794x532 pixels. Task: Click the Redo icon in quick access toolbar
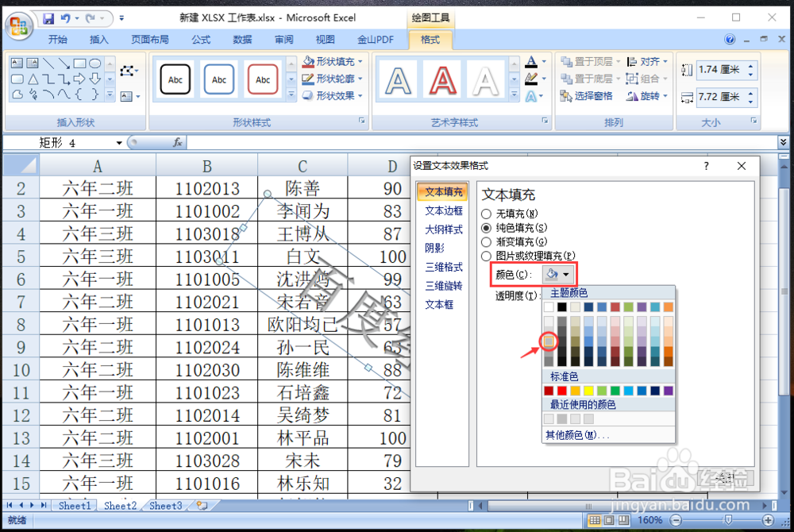[91, 19]
